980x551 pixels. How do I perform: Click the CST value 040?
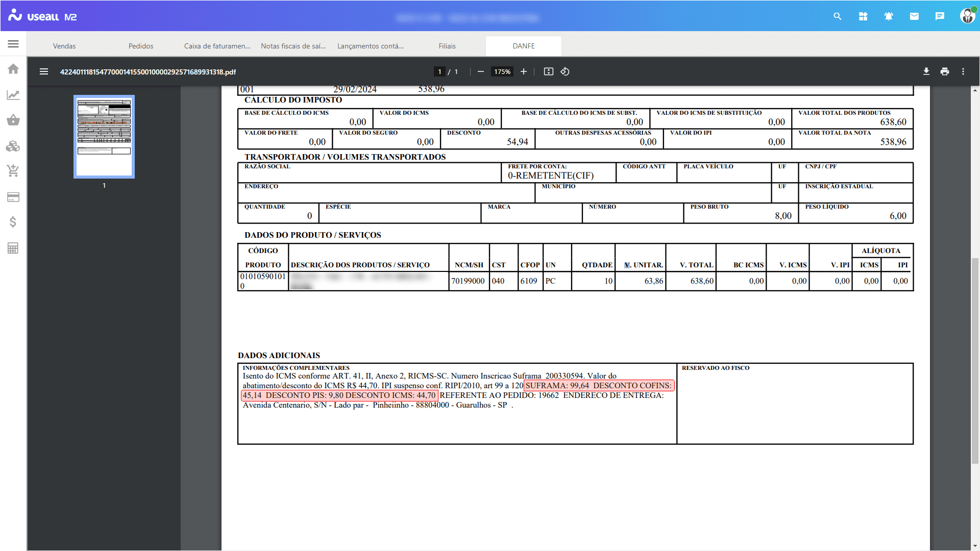coord(498,281)
